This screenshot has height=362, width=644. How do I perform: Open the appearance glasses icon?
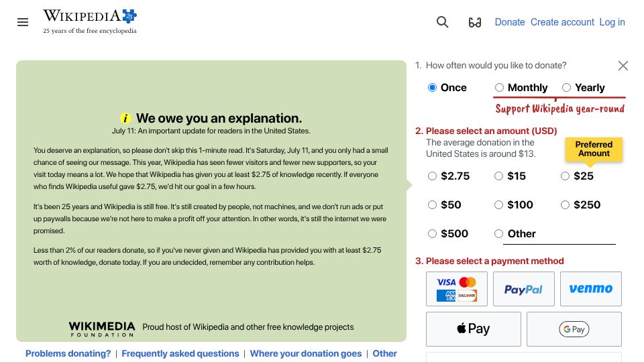click(475, 22)
